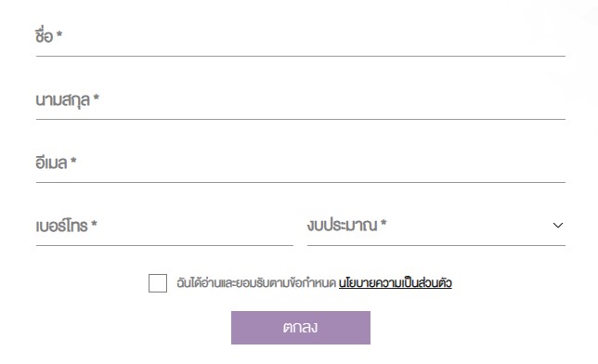The width and height of the screenshot is (598, 364).
Task: Select the อีเมล email input field
Action: tap(301, 163)
